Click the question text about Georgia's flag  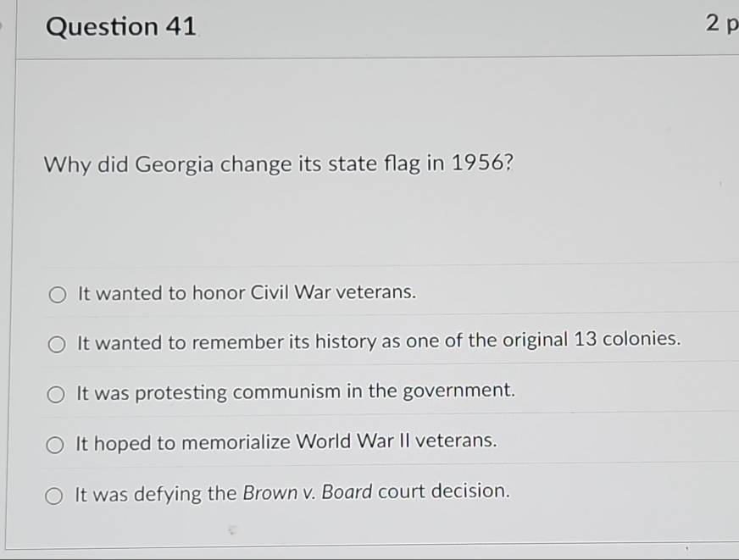pyautogui.click(x=279, y=164)
